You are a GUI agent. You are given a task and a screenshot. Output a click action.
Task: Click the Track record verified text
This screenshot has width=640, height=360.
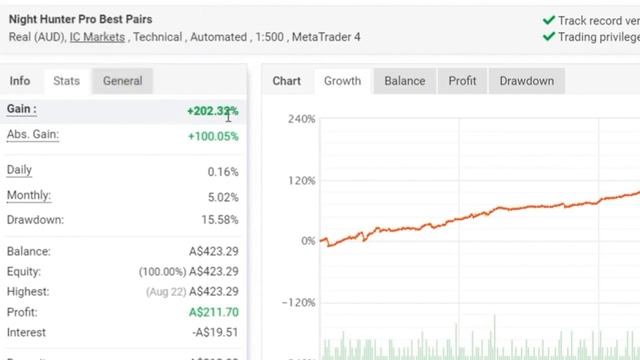pos(599,20)
